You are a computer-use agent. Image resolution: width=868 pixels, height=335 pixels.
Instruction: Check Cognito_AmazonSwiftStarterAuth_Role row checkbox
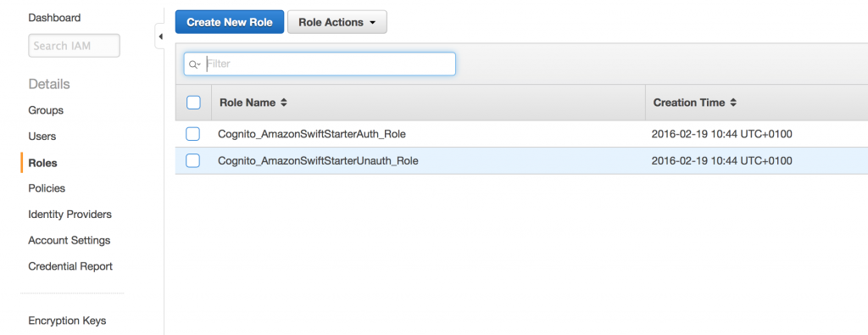pyautogui.click(x=192, y=134)
